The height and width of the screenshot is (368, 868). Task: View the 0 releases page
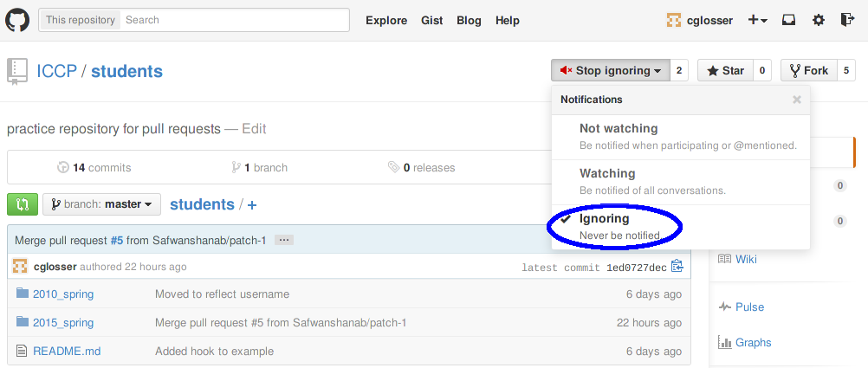click(x=421, y=167)
